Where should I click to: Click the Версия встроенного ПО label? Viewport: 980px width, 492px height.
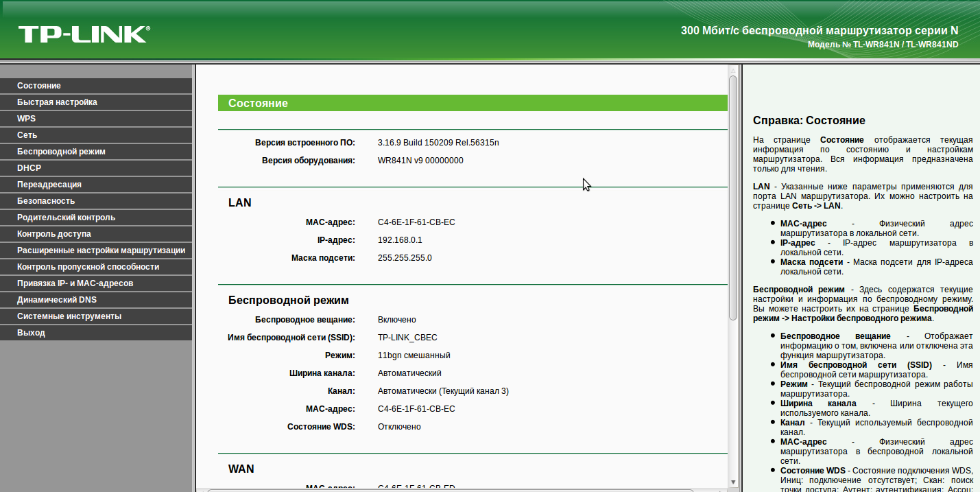pyautogui.click(x=305, y=143)
